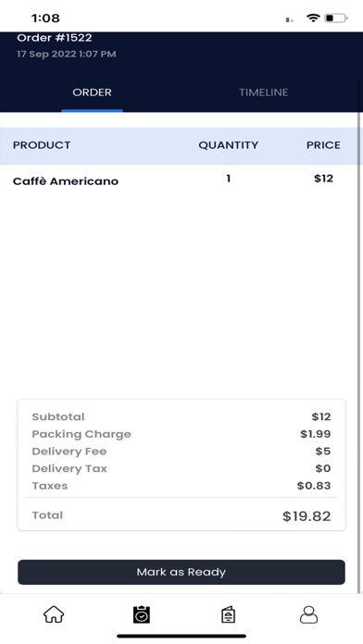Image resolution: width=363 pixels, height=644 pixels.
Task: Tap the battery indicator icon
Action: click(336, 19)
